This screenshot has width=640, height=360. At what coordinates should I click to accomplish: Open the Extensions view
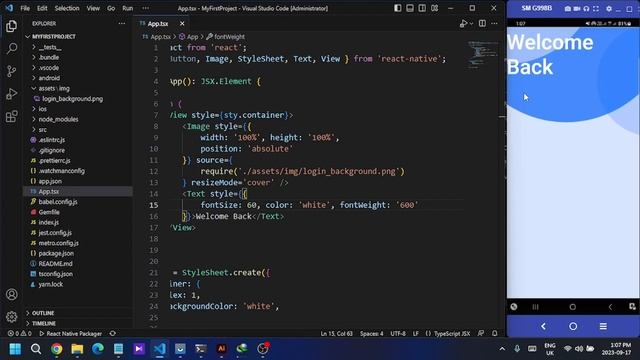[x=11, y=116]
